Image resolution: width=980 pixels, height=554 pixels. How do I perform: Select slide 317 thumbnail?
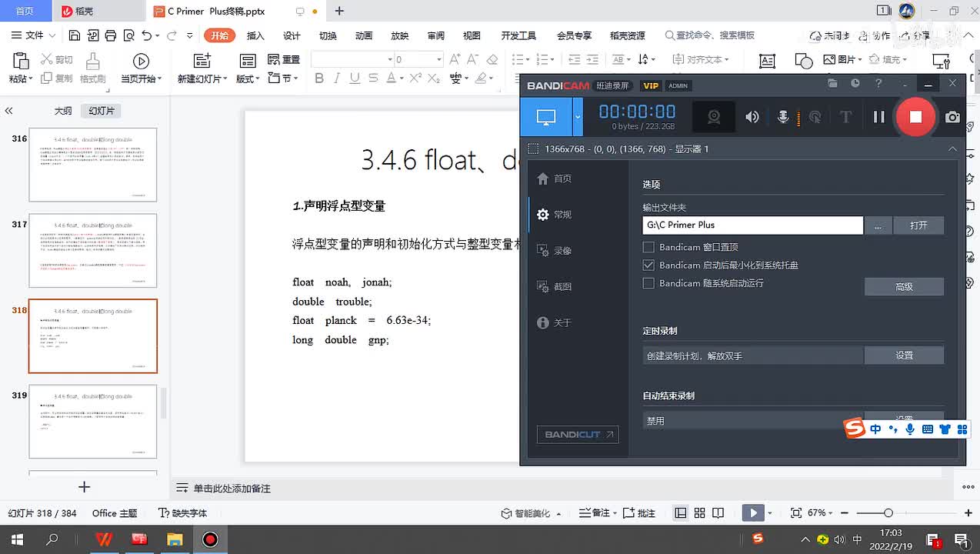pyautogui.click(x=92, y=251)
